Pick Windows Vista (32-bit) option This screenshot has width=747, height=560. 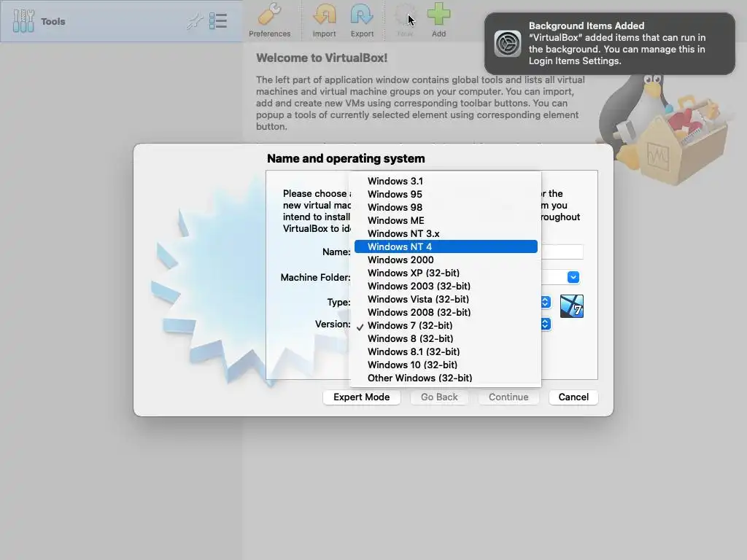(446, 299)
